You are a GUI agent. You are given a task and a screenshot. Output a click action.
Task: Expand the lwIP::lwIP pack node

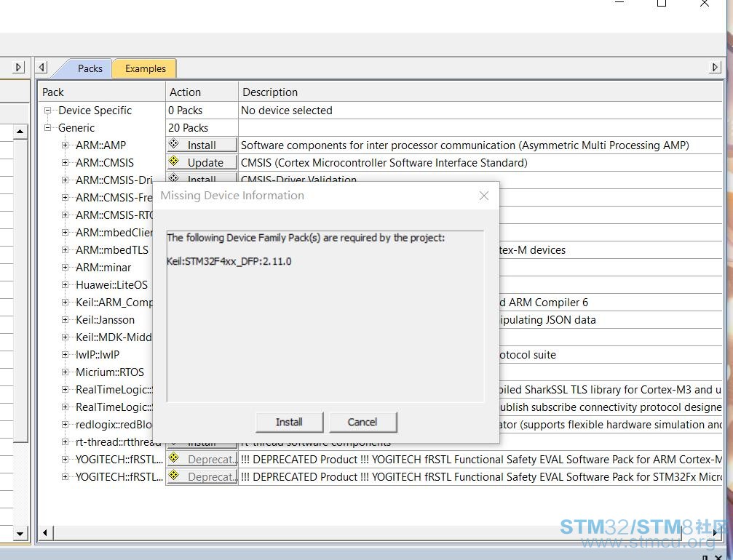[65, 355]
